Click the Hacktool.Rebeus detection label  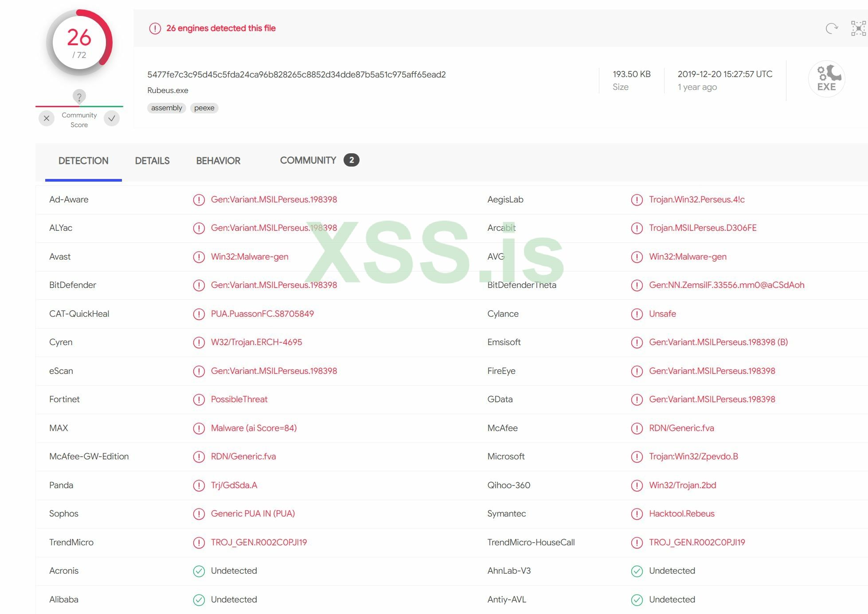click(681, 514)
